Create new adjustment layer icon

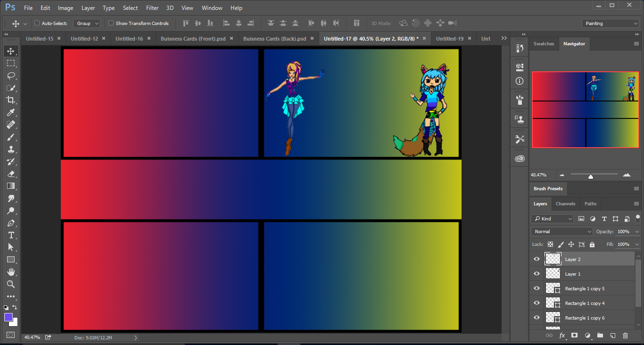(x=587, y=335)
